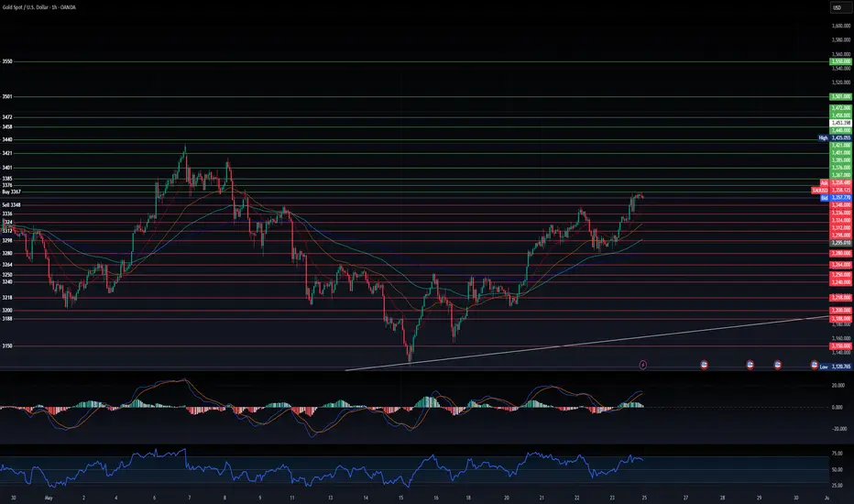
Task: Click date 25 on the time axis
Action: [644, 498]
